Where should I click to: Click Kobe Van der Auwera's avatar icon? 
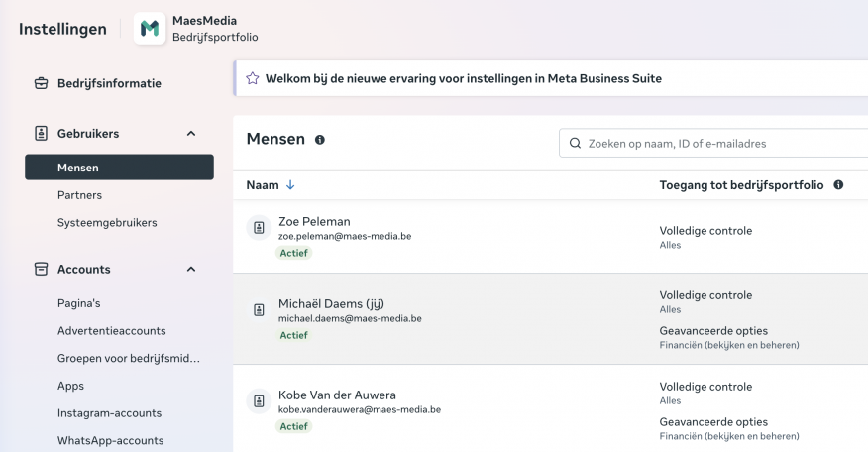click(x=259, y=401)
